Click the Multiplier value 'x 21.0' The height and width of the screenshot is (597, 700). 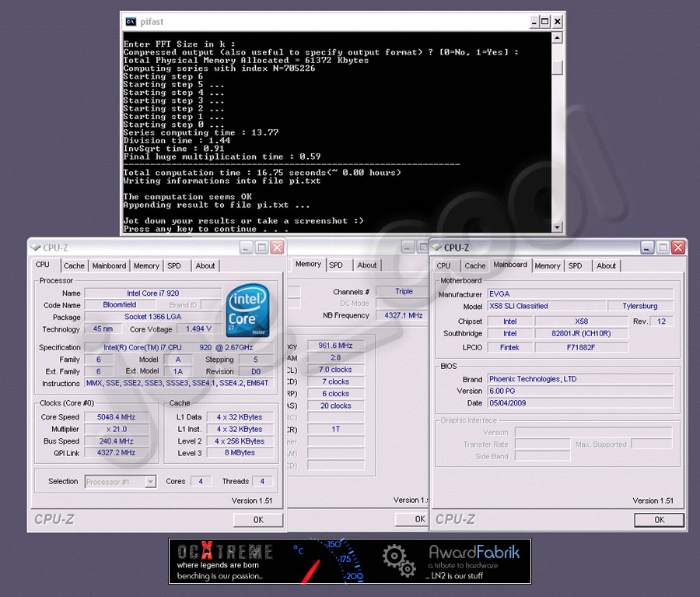point(117,429)
